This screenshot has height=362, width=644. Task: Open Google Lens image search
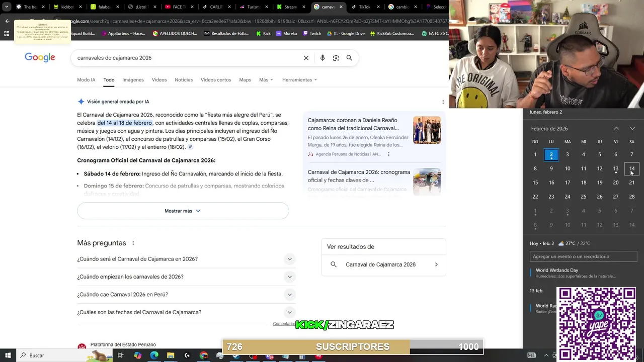pos(336,58)
